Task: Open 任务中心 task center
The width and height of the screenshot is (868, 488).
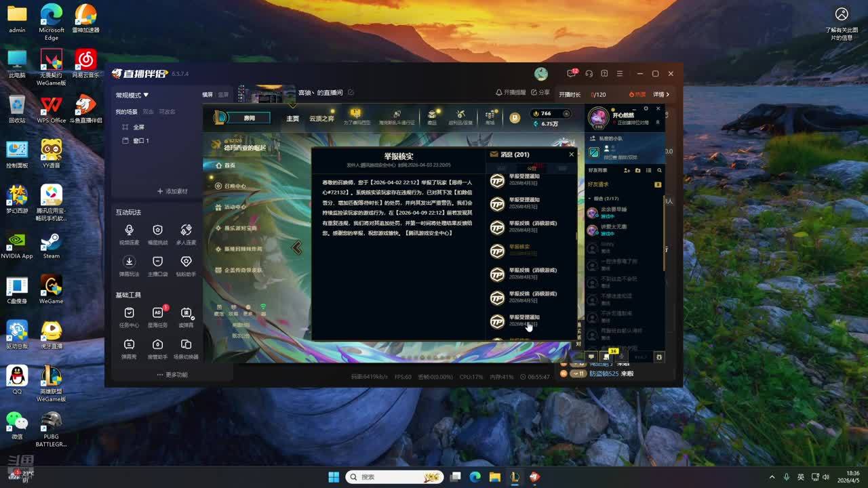Action: coord(129,317)
